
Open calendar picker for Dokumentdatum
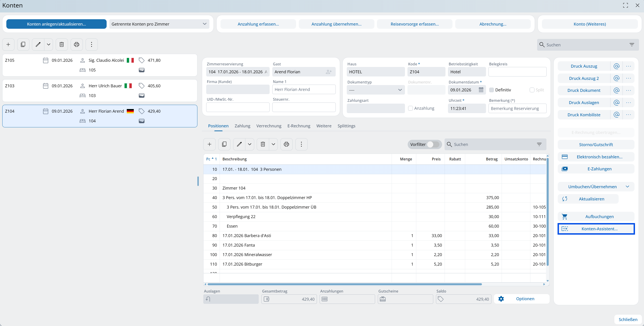481,90
